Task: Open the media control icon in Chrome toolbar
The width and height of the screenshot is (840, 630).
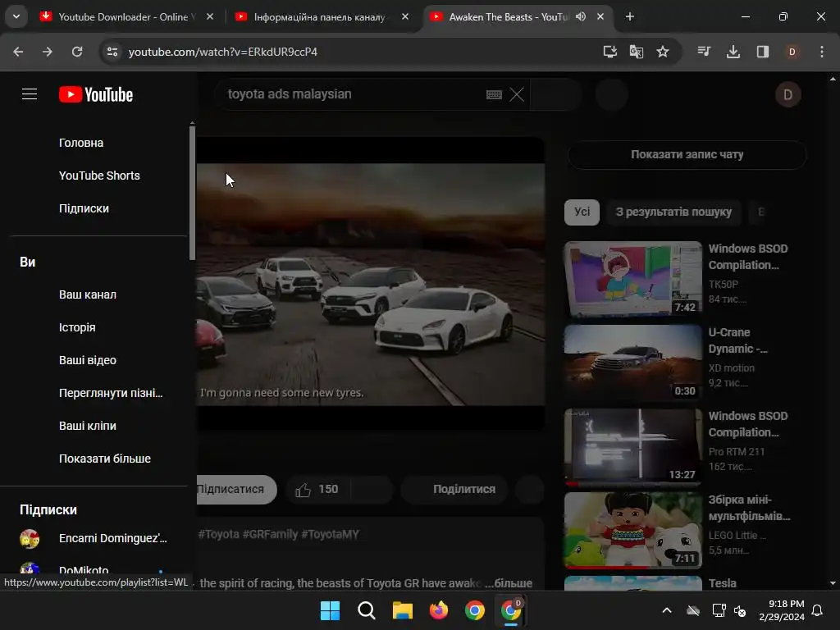Action: coord(704,52)
